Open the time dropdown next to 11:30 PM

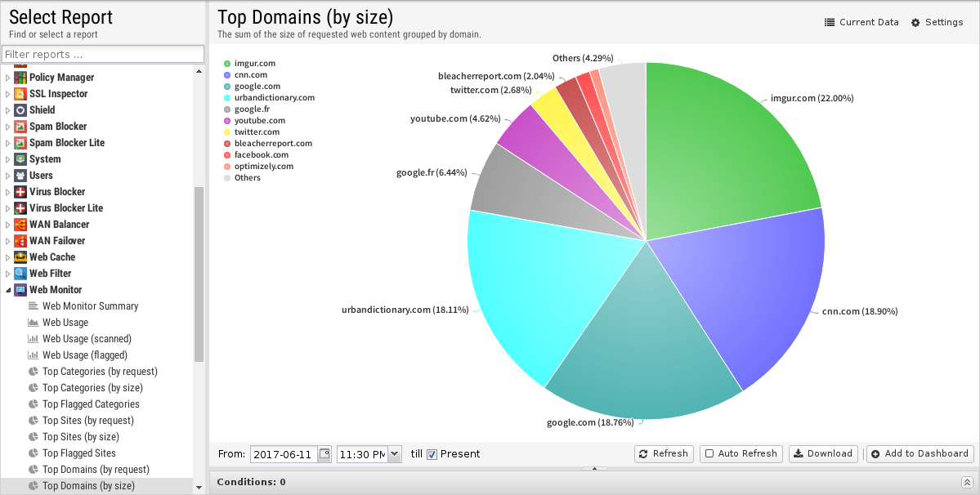[x=395, y=454]
